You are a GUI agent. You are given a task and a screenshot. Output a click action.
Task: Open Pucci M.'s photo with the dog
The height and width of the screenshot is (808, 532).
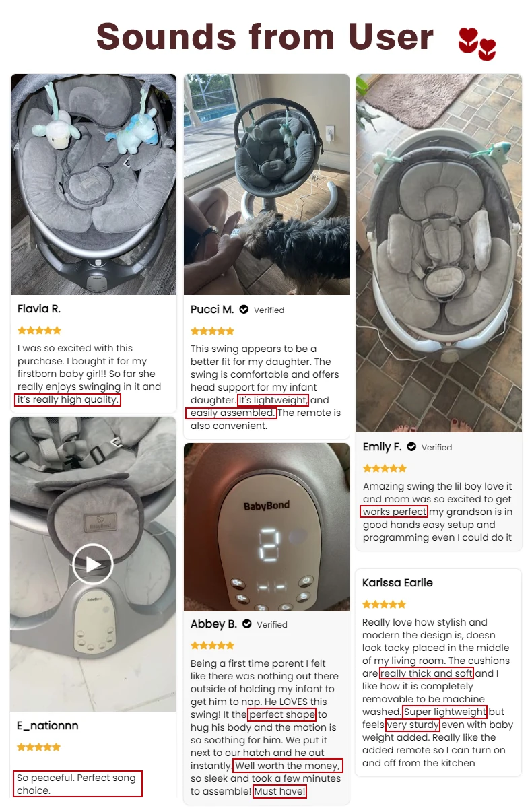click(267, 184)
